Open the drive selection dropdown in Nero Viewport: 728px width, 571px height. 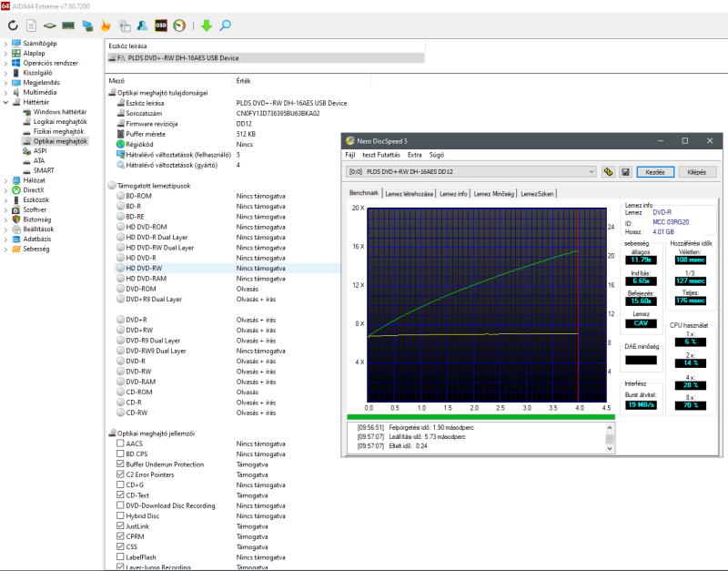pyautogui.click(x=591, y=171)
